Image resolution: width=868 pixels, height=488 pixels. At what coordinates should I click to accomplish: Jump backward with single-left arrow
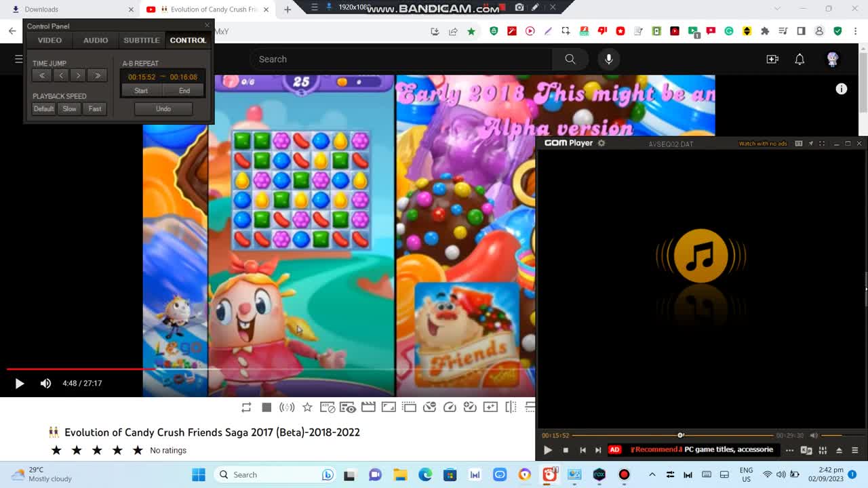coord(60,76)
